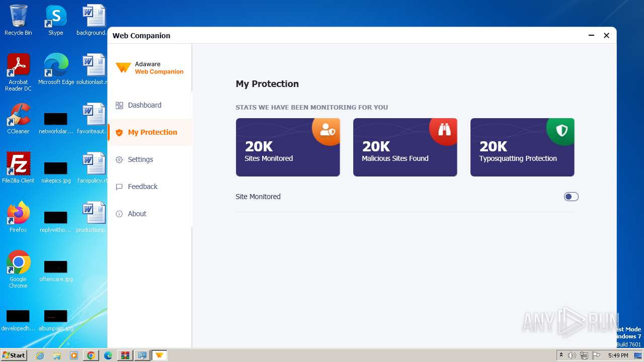
Task: Open the Windows Start menu
Action: pos(14,355)
